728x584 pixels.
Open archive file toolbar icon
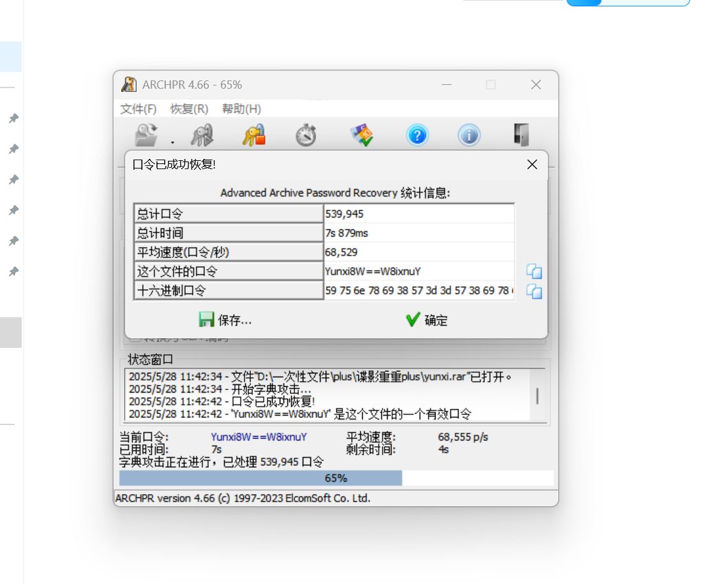pos(146,135)
